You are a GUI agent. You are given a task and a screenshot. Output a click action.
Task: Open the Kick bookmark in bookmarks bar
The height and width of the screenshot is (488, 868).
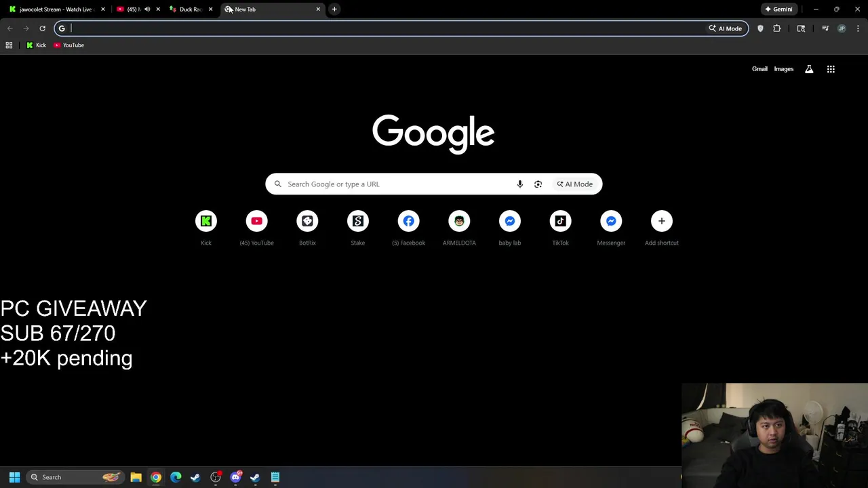coord(36,45)
